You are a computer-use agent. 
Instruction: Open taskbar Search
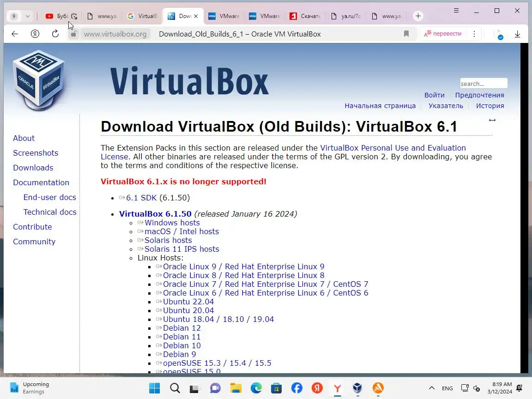click(175, 388)
